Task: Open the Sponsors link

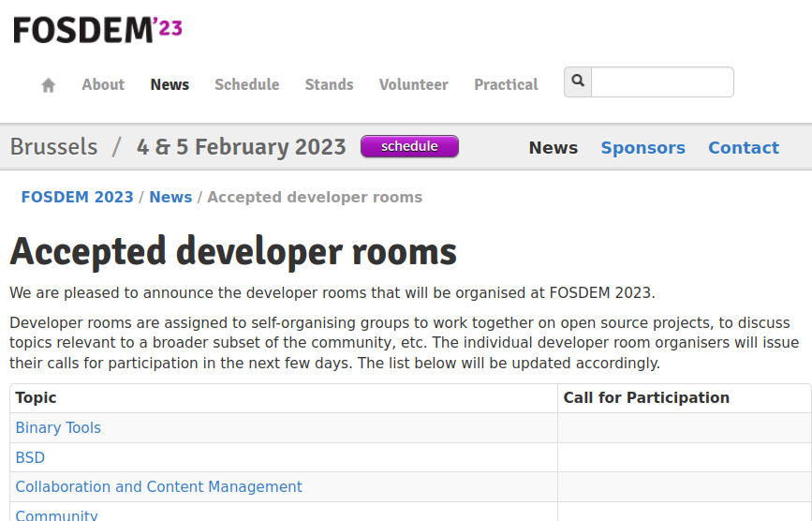Action: [x=643, y=148]
